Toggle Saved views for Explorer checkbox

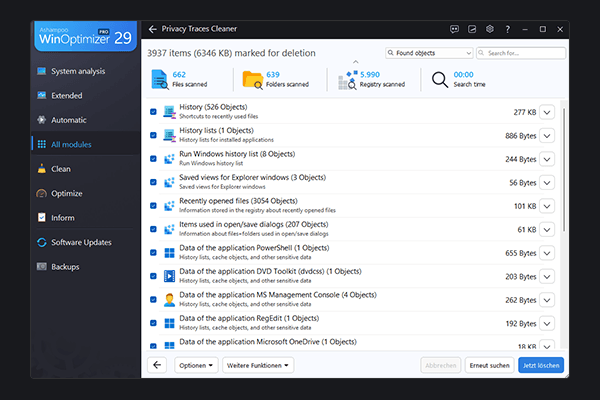(x=153, y=182)
